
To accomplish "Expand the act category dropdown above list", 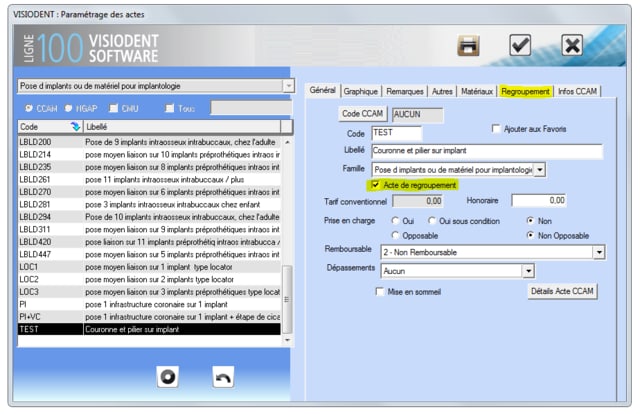I will (x=288, y=87).
